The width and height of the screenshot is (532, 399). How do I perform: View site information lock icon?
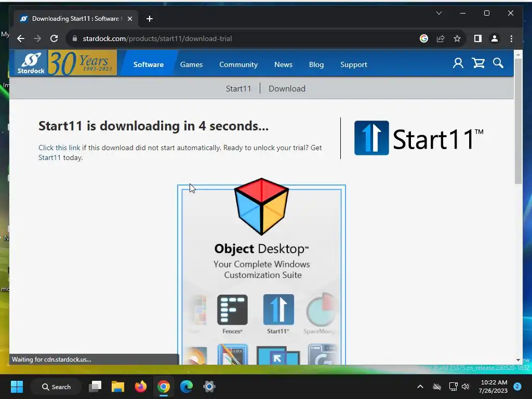coord(75,38)
